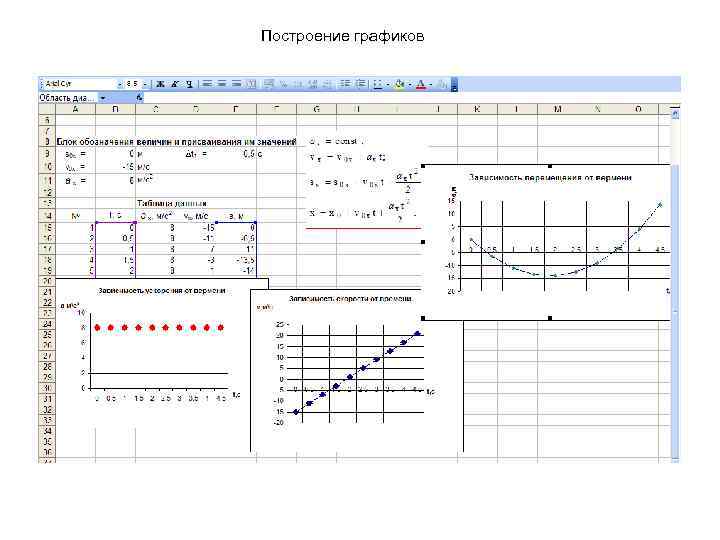Select column A header
720x540 pixels.
75,109
